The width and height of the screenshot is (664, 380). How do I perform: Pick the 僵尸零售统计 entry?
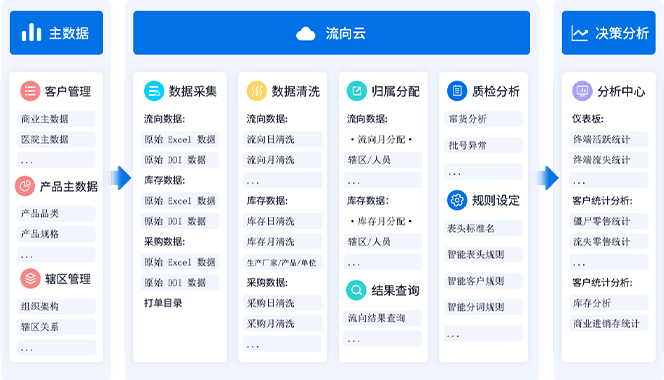click(609, 221)
